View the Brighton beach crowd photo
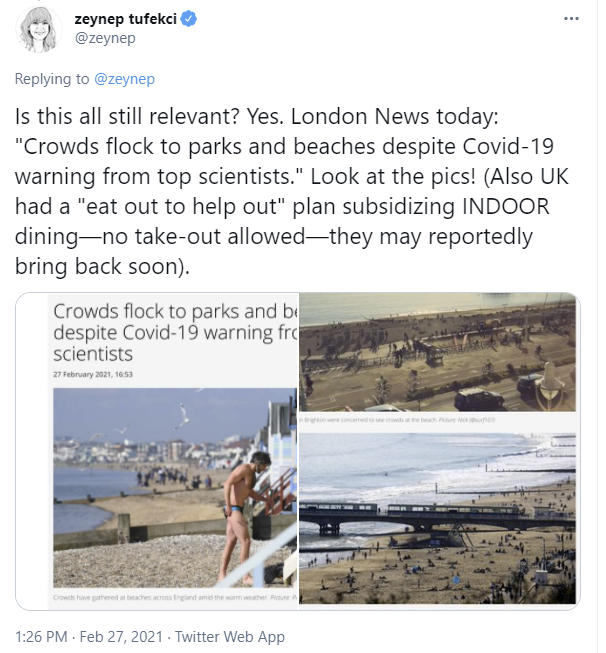The image size is (606, 653). [437, 352]
